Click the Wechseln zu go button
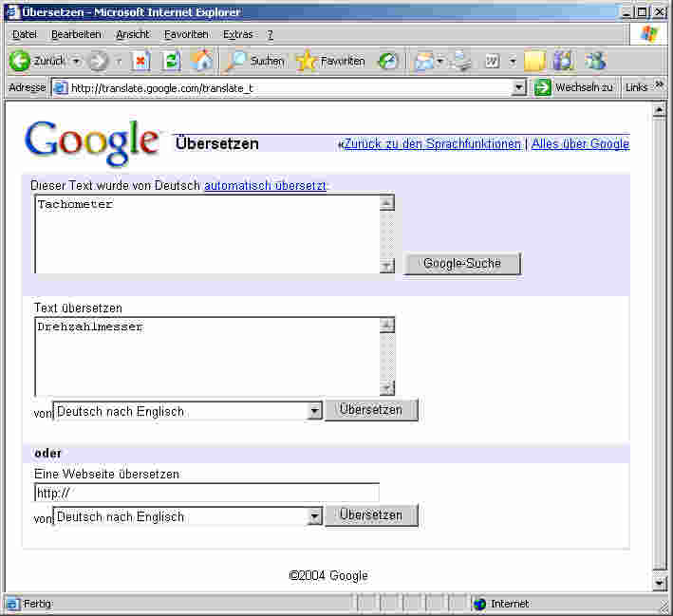673x616 pixels. pos(574,87)
